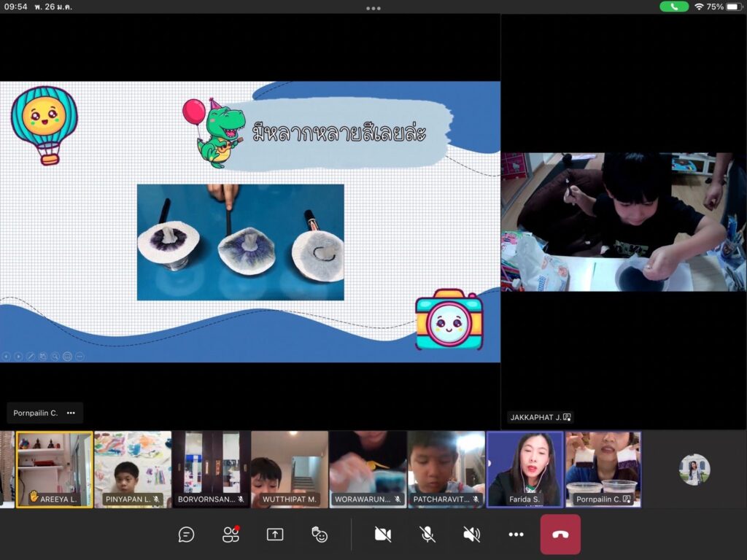Open the raise hand and reactions menu

pos(320,534)
